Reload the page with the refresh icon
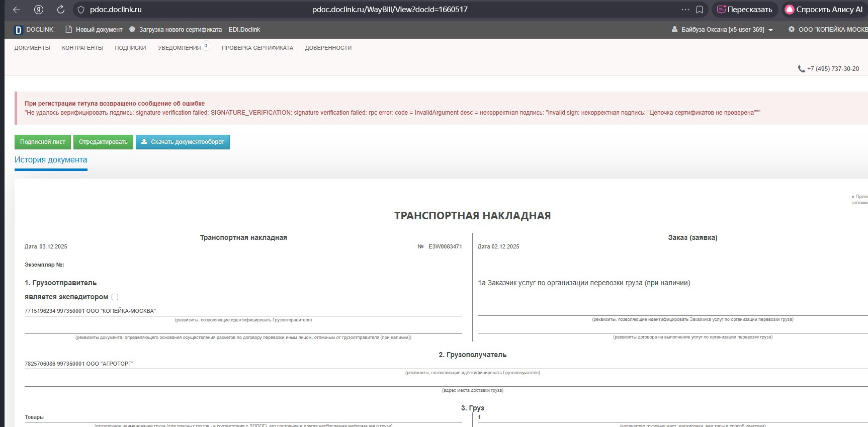Screen dimensions: 868x427 [x=61, y=10]
